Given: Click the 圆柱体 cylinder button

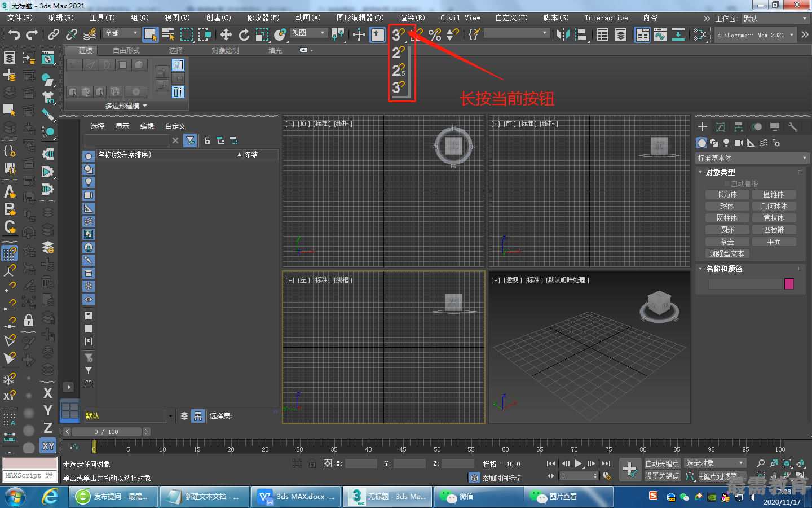Looking at the screenshot, I should pyautogui.click(x=727, y=218).
